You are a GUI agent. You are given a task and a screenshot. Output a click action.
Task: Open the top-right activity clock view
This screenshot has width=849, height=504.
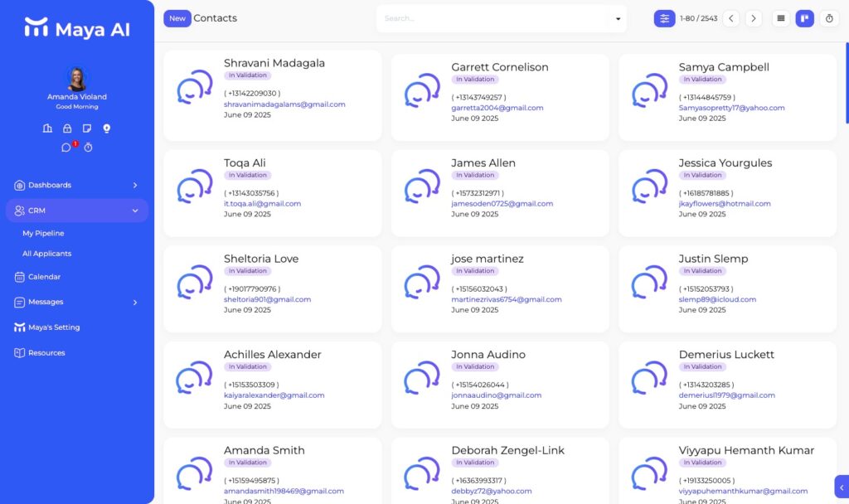(829, 18)
